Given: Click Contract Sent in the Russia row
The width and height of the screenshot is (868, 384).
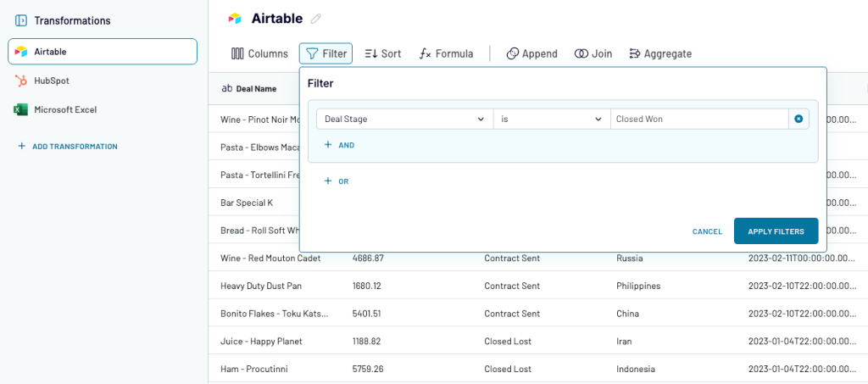Looking at the screenshot, I should (x=512, y=258).
